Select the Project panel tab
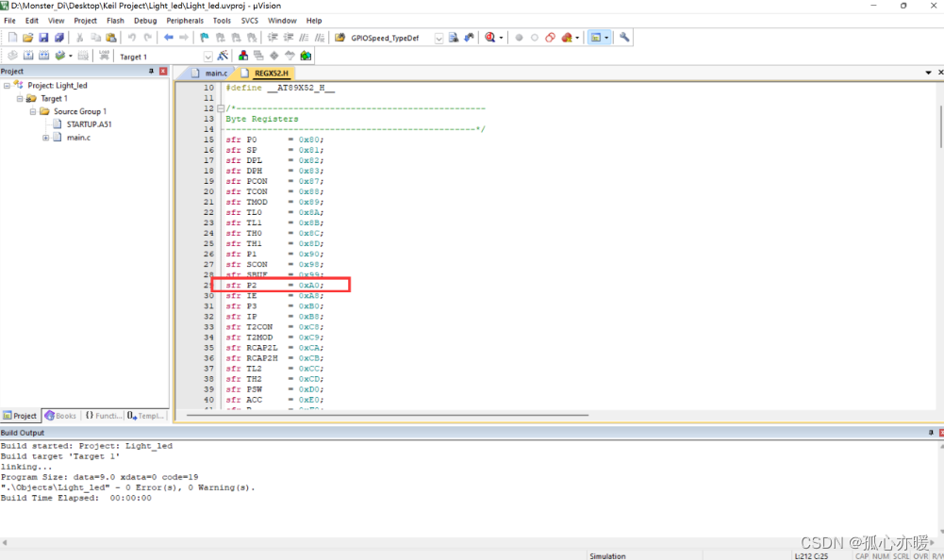Screen dimensions: 944x560 (x=20, y=416)
